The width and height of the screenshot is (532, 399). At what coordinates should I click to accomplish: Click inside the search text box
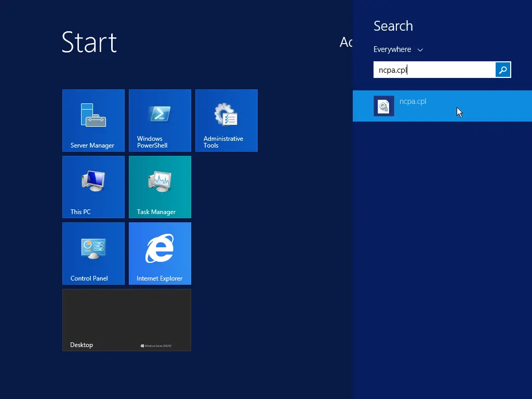[434, 70]
